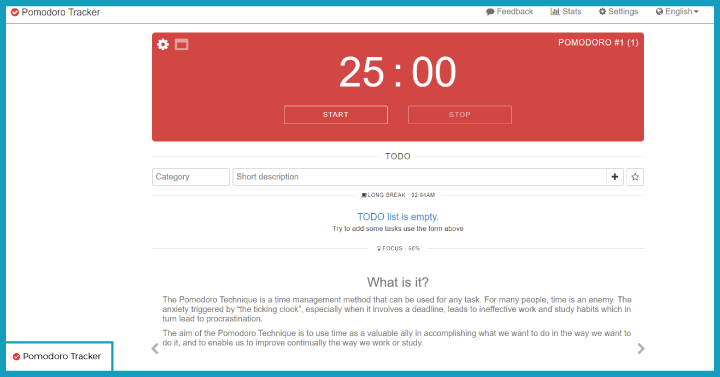The width and height of the screenshot is (720, 377).
Task: Go to next slide with right chevron
Action: click(x=641, y=349)
